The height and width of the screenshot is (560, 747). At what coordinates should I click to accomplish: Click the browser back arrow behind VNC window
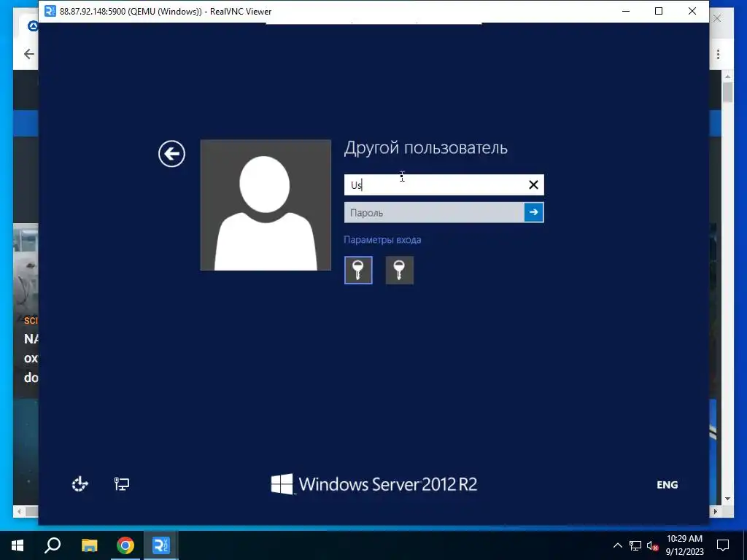29,54
